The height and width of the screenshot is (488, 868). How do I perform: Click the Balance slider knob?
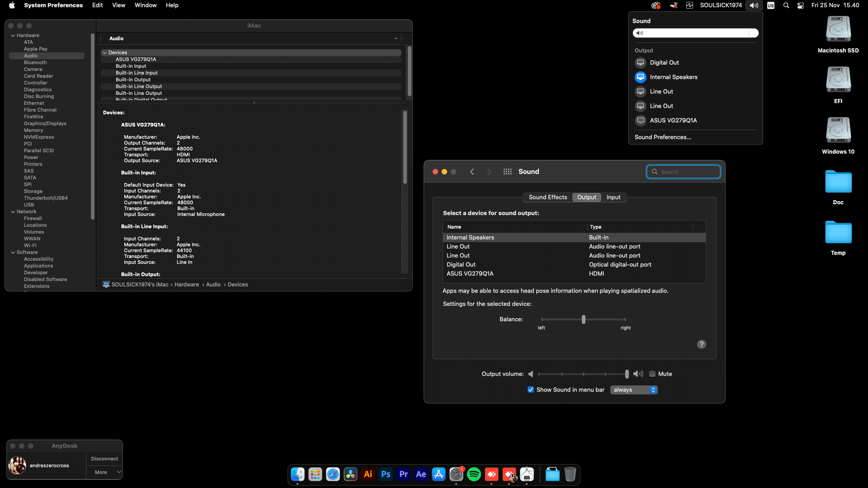coord(584,319)
